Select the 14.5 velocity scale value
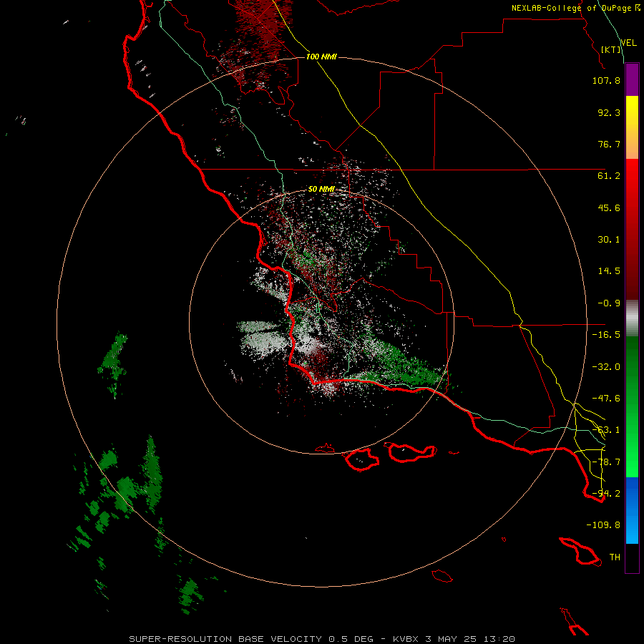644x644 pixels. pos(609,271)
